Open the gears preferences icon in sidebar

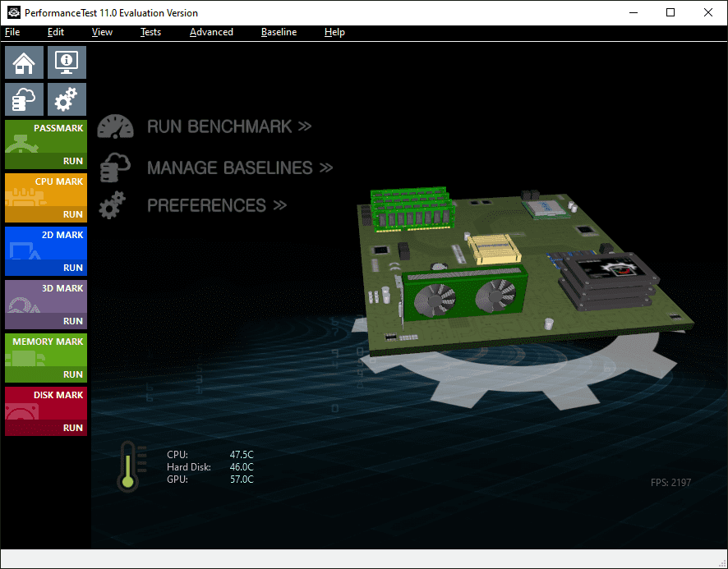[x=67, y=99]
